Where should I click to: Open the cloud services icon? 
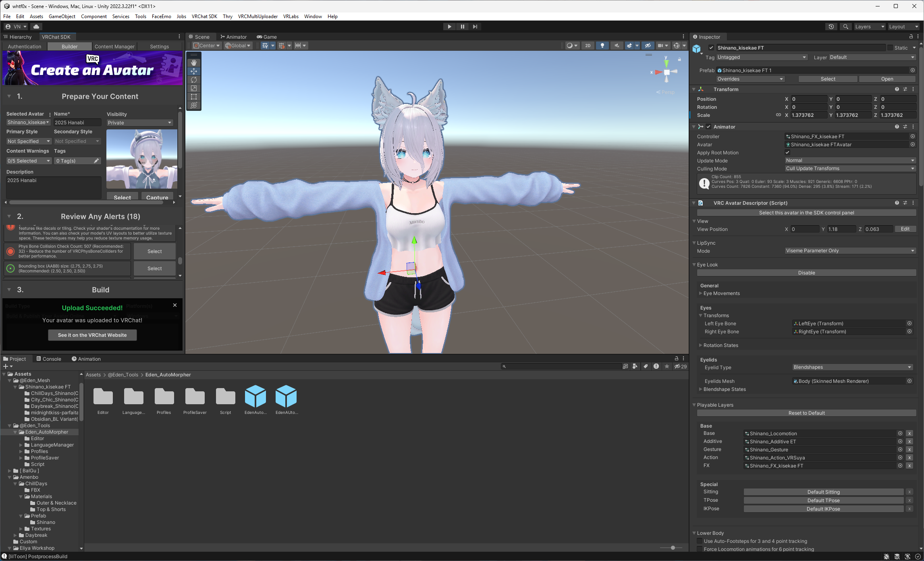click(x=36, y=27)
